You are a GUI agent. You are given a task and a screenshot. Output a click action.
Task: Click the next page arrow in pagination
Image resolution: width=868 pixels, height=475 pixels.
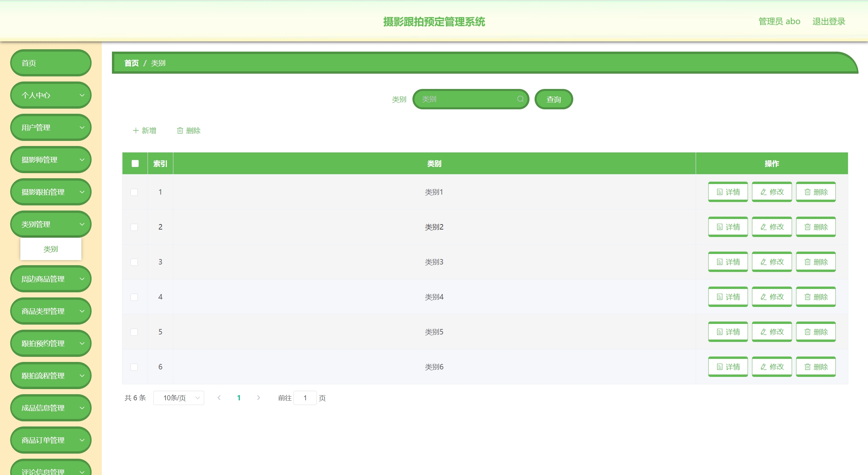point(258,398)
